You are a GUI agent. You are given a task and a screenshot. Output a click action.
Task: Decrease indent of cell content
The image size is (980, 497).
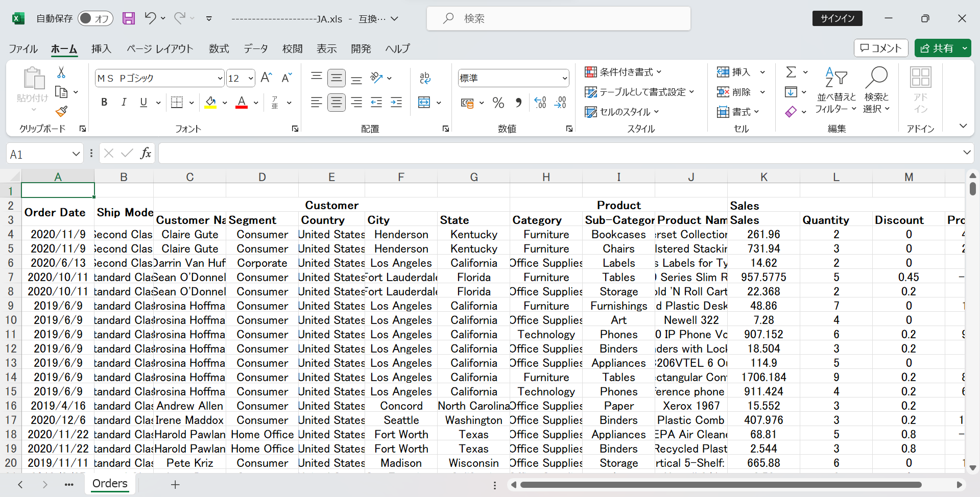[376, 102]
